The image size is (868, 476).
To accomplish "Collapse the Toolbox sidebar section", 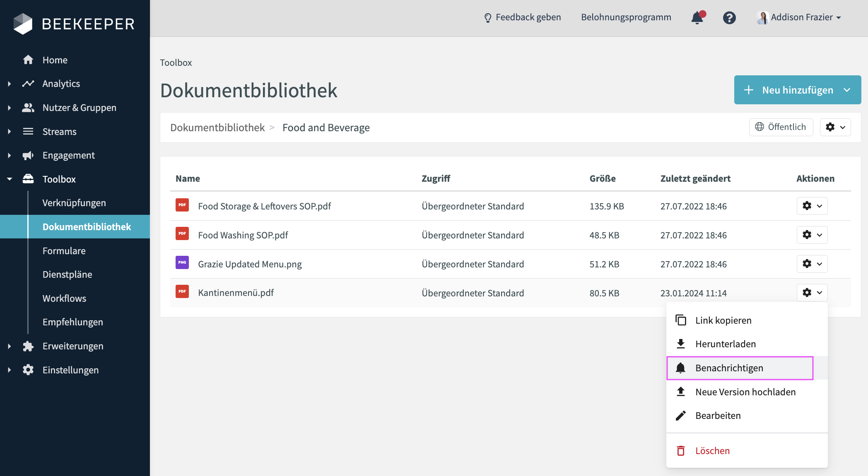I will coord(9,179).
